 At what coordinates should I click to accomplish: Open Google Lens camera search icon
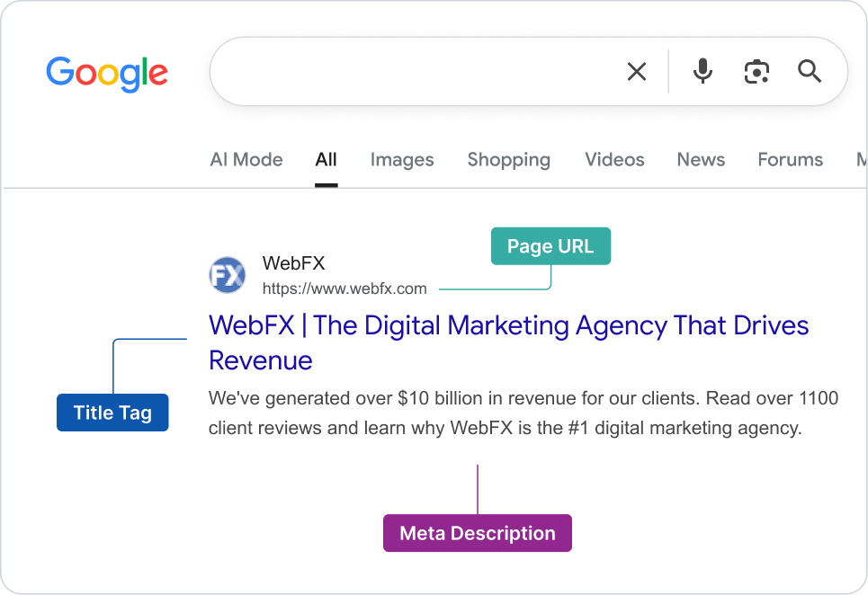[756, 72]
